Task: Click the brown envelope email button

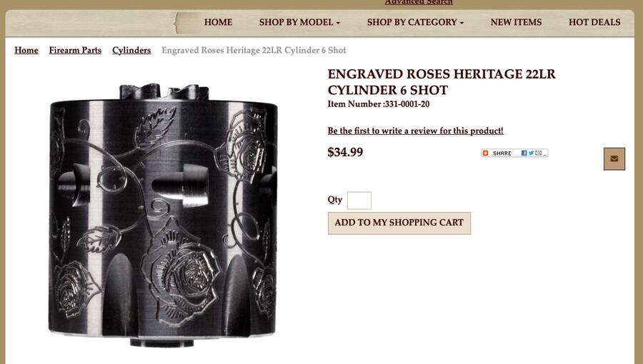Action: 614,159
